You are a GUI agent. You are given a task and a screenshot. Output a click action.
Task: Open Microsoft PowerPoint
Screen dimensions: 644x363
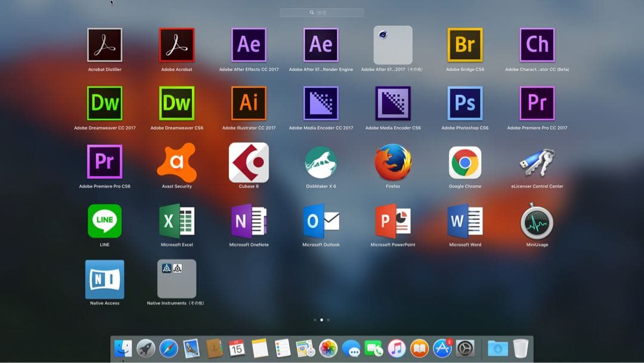(392, 221)
